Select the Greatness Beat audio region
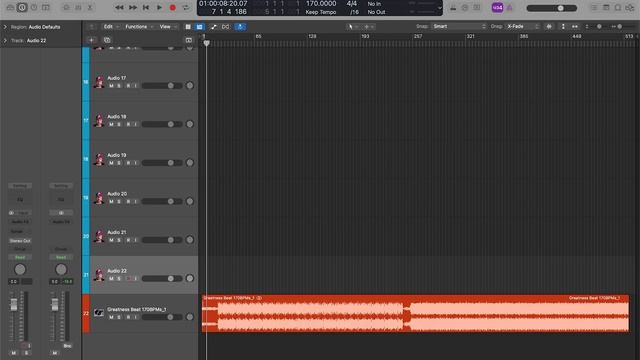Screen dimensions: 640x360 [416, 313]
